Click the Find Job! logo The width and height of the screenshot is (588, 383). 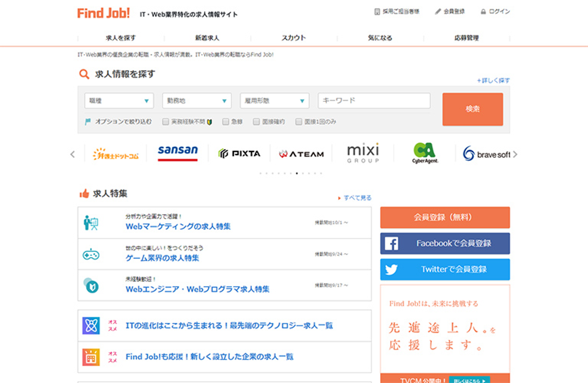point(104,13)
